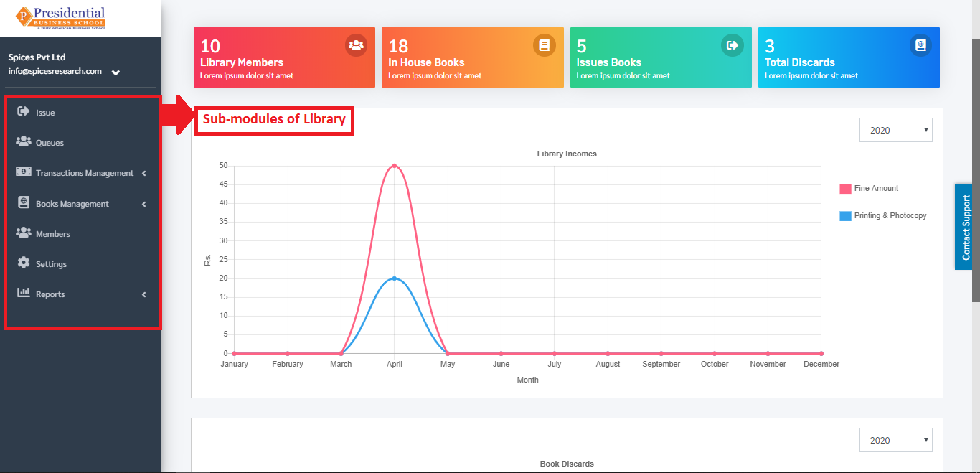Expand the Transactions Management chevron
Image resolution: width=980 pixels, height=473 pixels.
pos(143,173)
